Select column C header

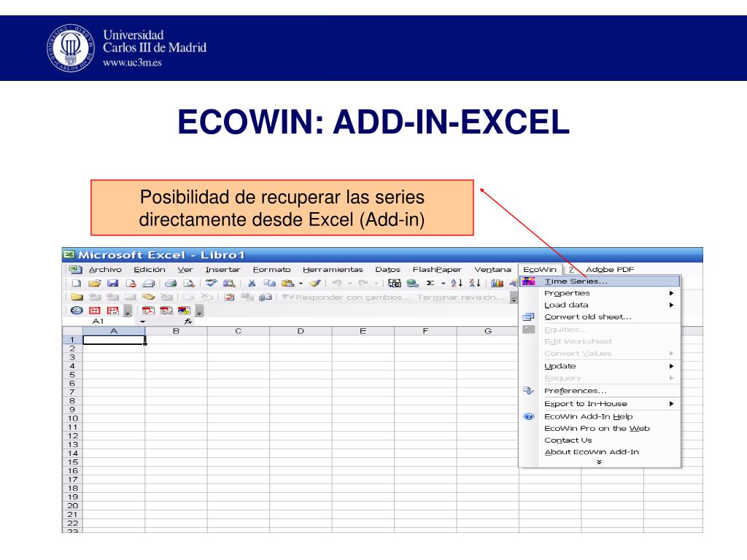point(239,331)
